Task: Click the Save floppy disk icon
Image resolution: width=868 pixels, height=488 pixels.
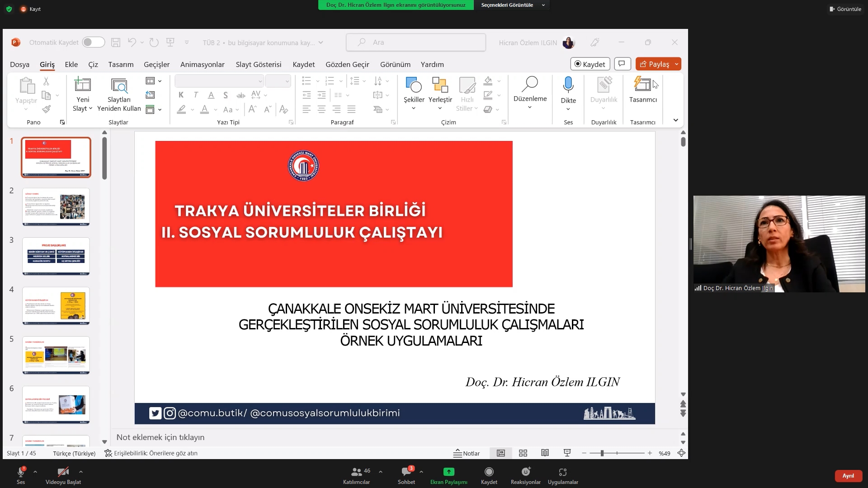Action: coord(116,42)
